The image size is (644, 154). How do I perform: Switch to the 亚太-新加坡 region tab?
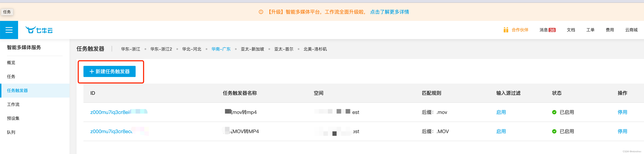click(x=252, y=49)
